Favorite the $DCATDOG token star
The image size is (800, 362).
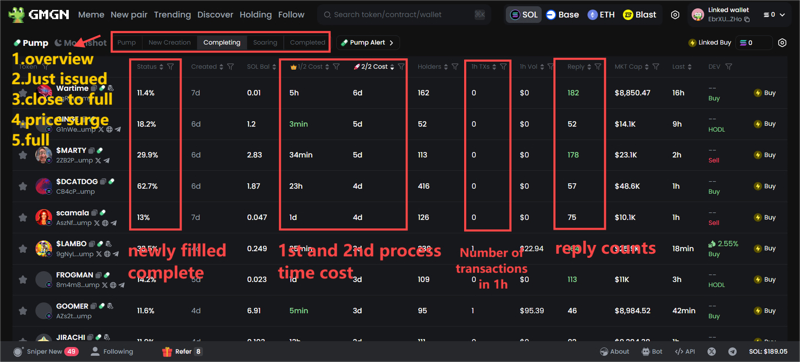point(23,186)
